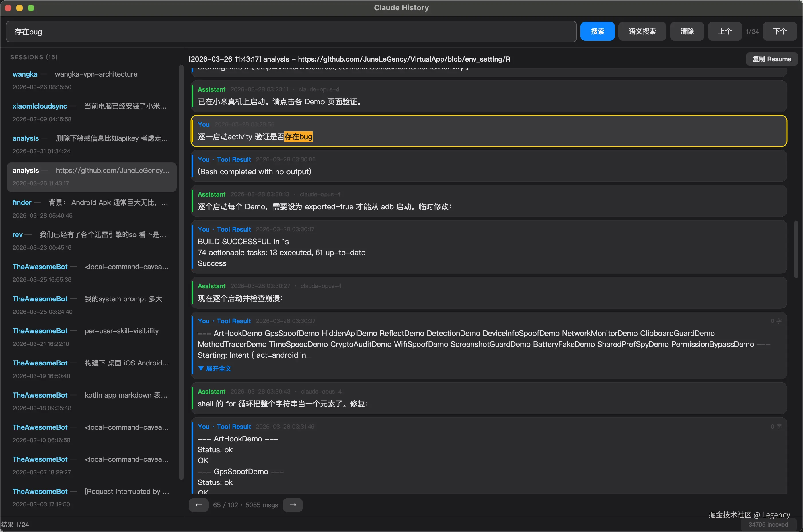This screenshot has height=532, width=803.
Task: Jump to next result with 下个
Action: pos(779,31)
